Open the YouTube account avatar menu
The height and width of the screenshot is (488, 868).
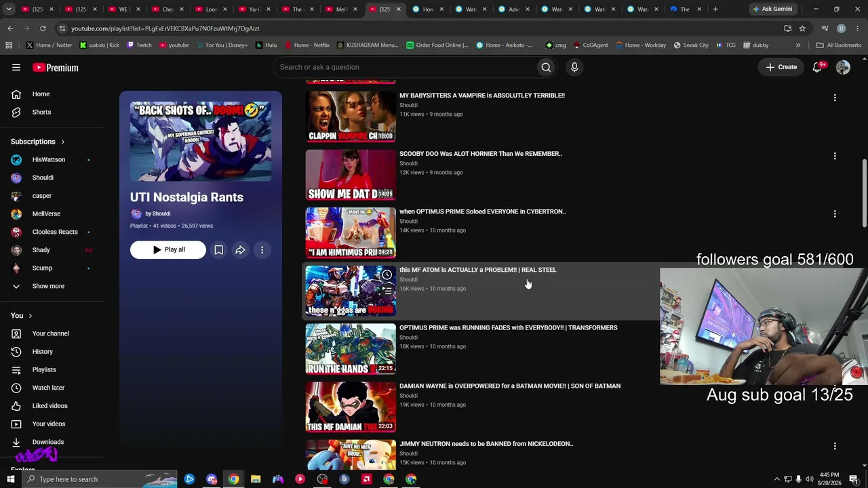tap(843, 67)
